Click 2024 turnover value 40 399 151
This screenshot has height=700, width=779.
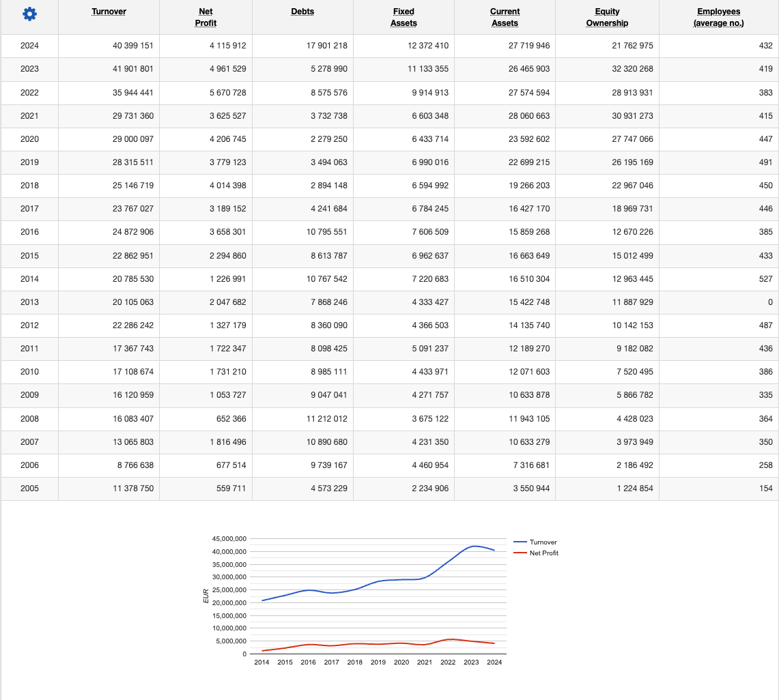(132, 46)
